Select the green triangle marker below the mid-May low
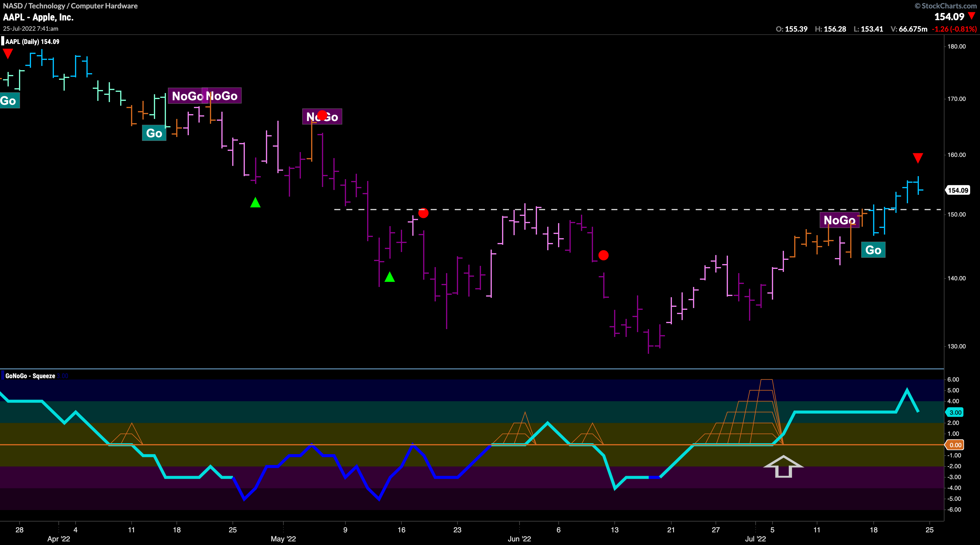The height and width of the screenshot is (545, 980). (x=390, y=276)
